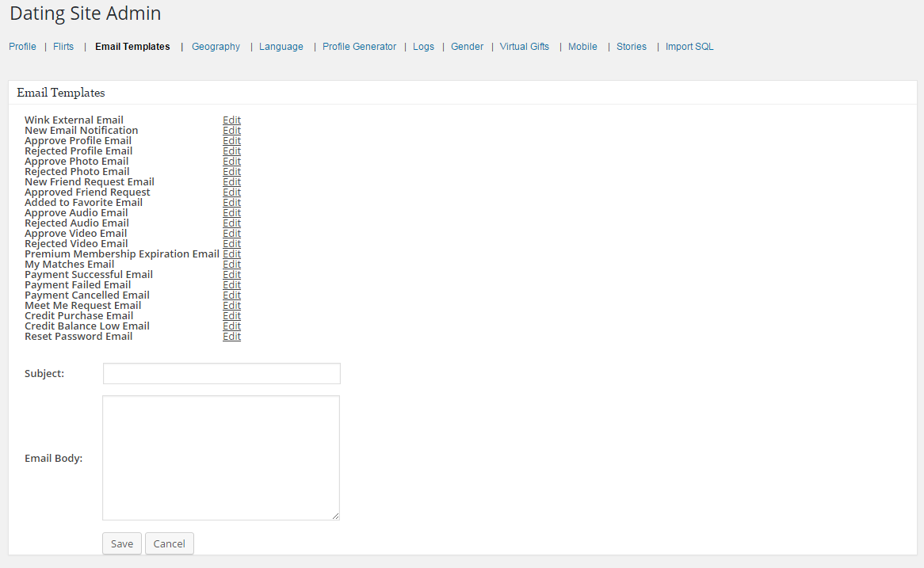Click the "Email Body:" field label
924x568 pixels.
[x=54, y=459]
